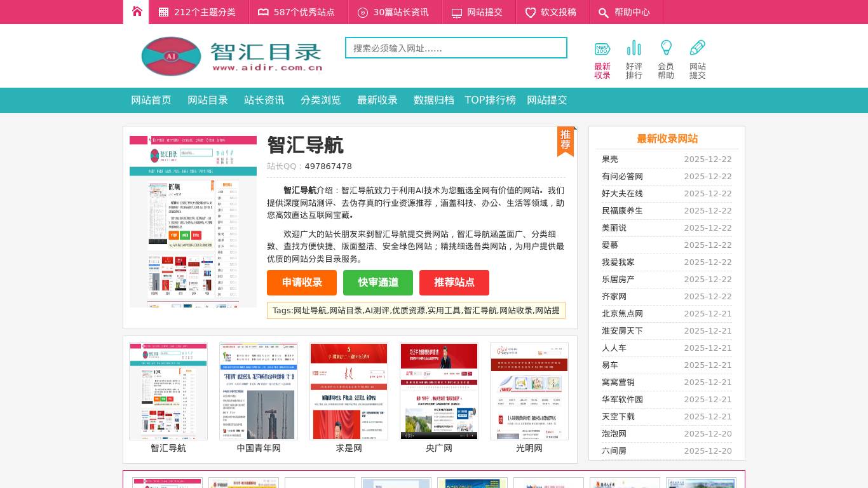
Task: Switch to the 网站目录 navigation item
Action: coord(207,100)
